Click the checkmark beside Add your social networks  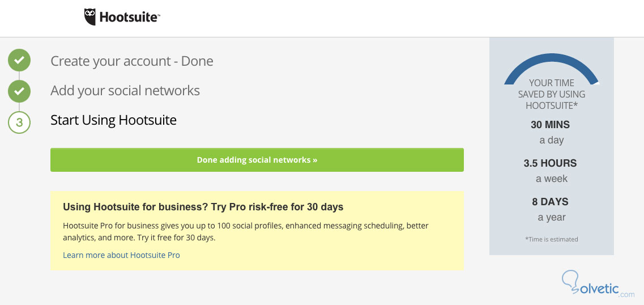tap(19, 90)
